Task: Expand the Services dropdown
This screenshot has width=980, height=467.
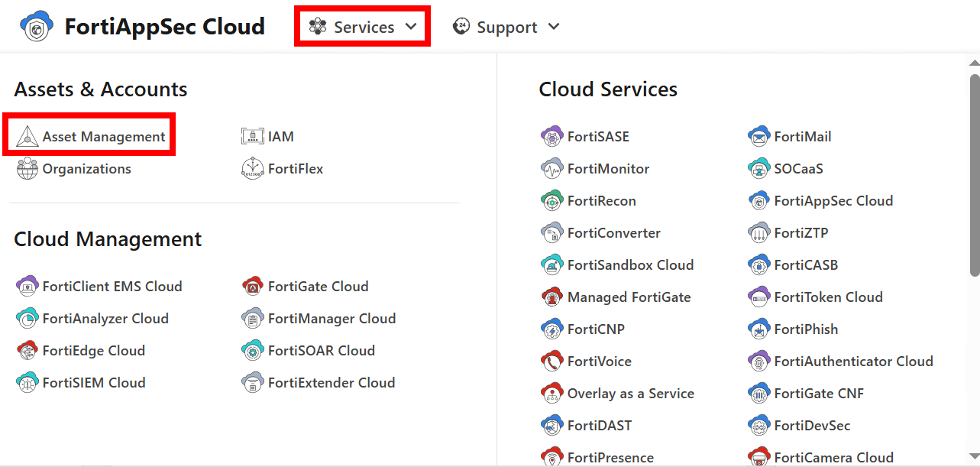Action: point(361,26)
